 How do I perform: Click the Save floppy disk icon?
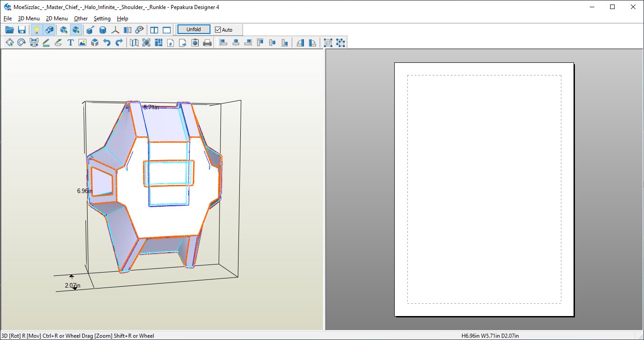click(x=22, y=30)
